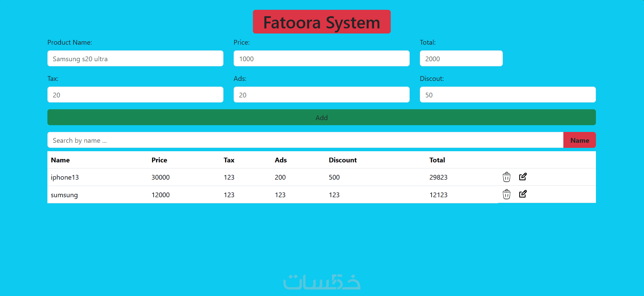Click the Tax column header
Screen dimensions: 644x296
click(x=229, y=160)
